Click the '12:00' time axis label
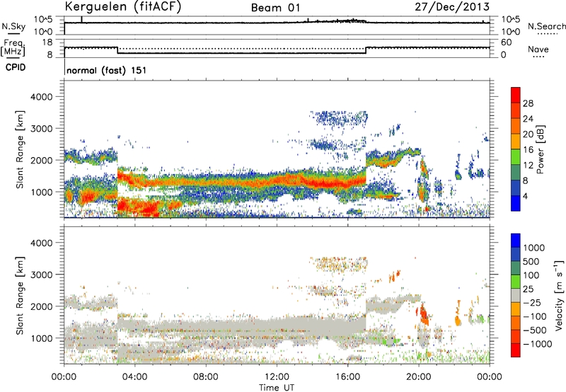Screen dimensions: 566x392 tap(277, 377)
